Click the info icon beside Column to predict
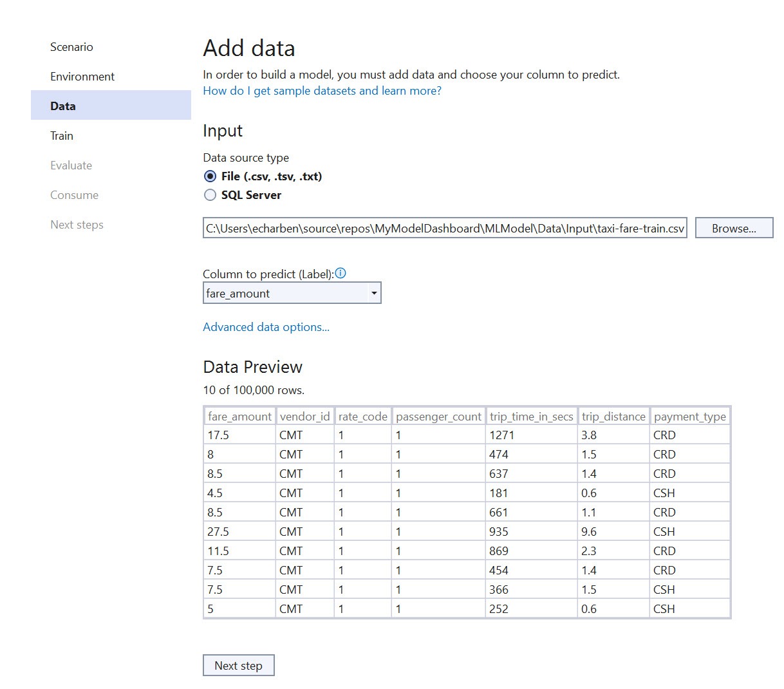The width and height of the screenshot is (784, 689). tap(341, 273)
